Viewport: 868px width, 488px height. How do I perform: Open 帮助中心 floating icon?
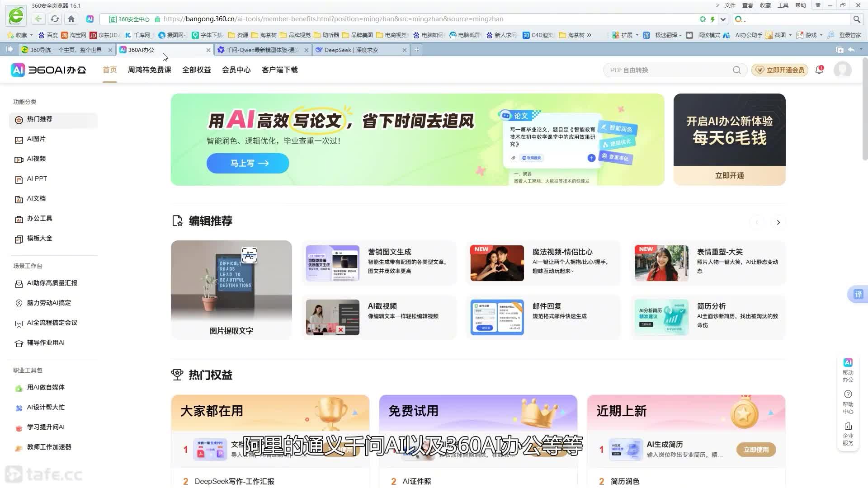[x=848, y=402]
